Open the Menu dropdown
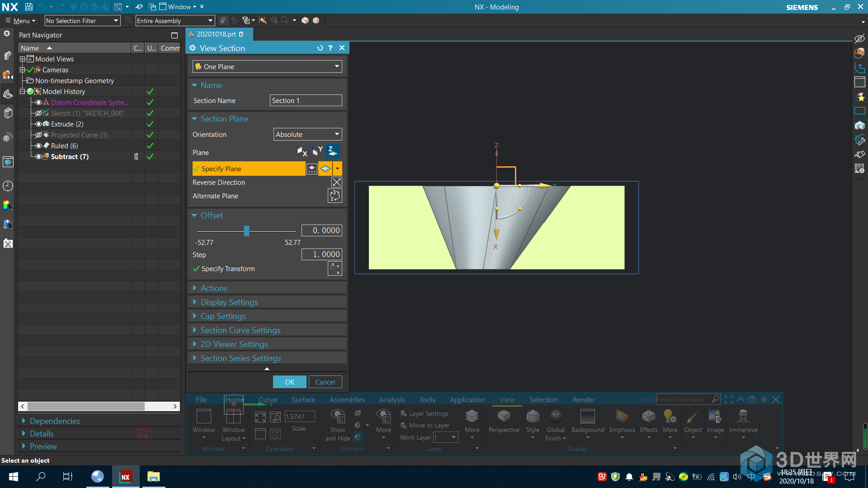The height and width of the screenshot is (488, 868). [x=20, y=21]
